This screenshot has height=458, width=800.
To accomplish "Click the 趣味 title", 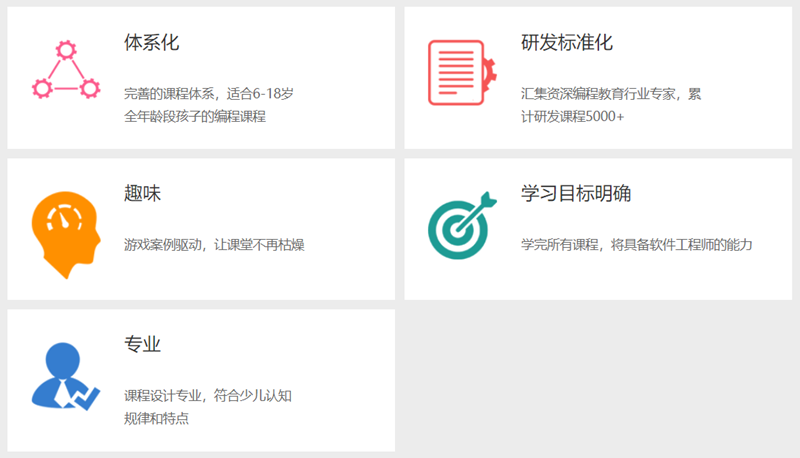I will coord(142,194).
